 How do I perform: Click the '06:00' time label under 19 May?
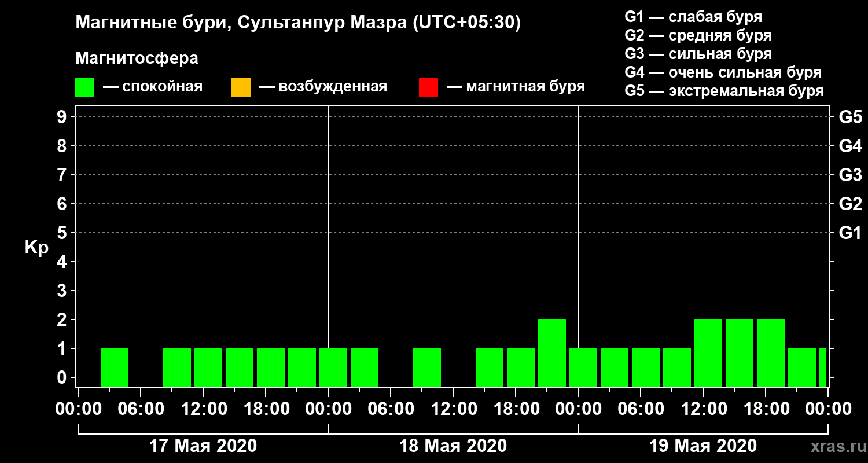click(x=641, y=409)
